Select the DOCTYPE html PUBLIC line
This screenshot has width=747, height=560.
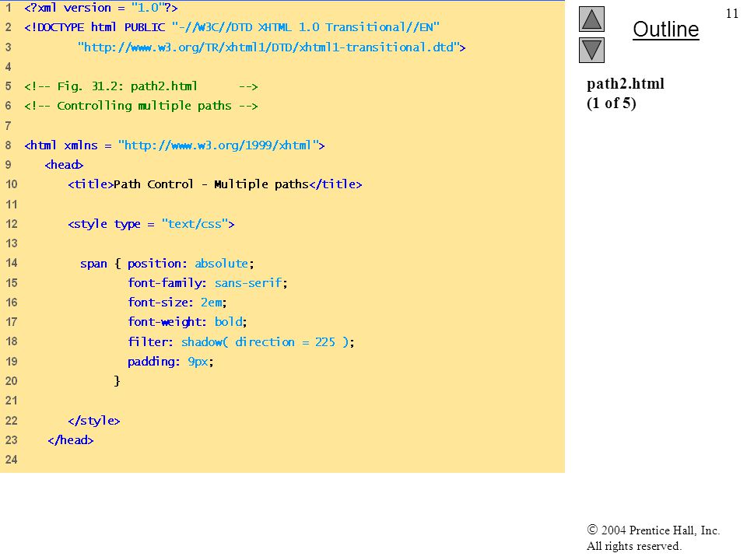click(232, 27)
